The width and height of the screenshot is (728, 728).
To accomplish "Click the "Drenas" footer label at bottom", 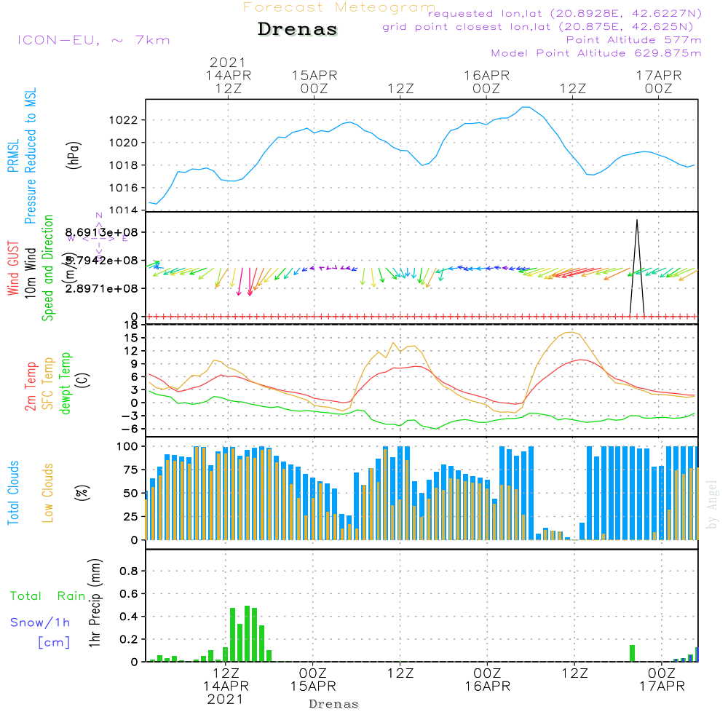I will [333, 704].
